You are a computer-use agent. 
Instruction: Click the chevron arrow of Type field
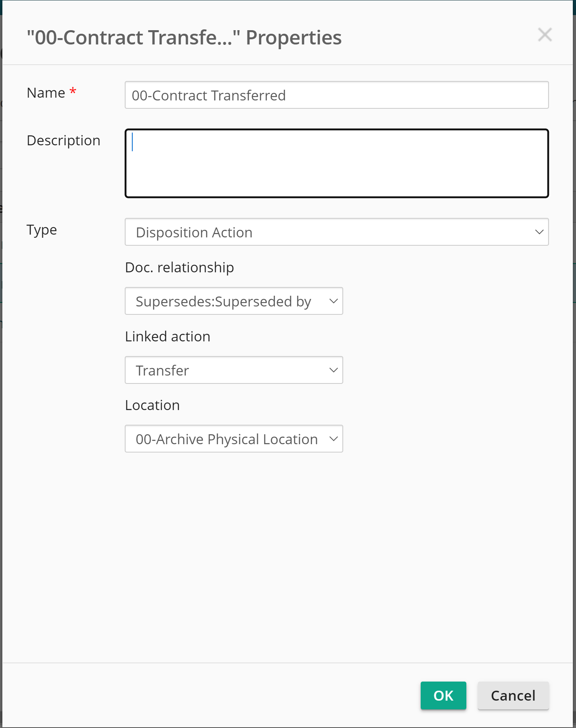click(x=539, y=232)
